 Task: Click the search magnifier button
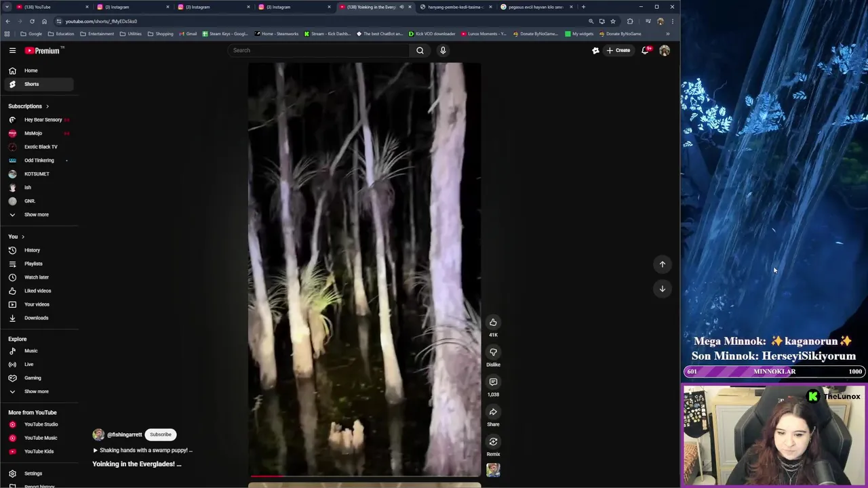coord(420,50)
